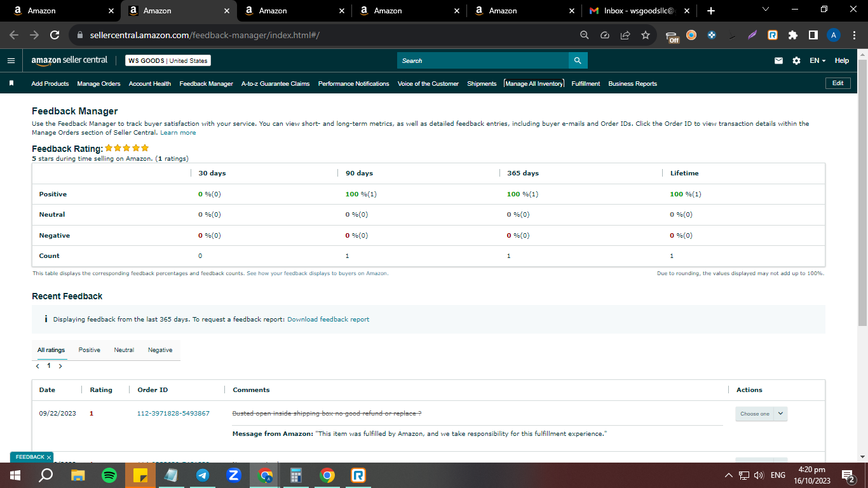This screenshot has width=868, height=488.
Task: Click the teal search magnifier button
Action: (578, 60)
